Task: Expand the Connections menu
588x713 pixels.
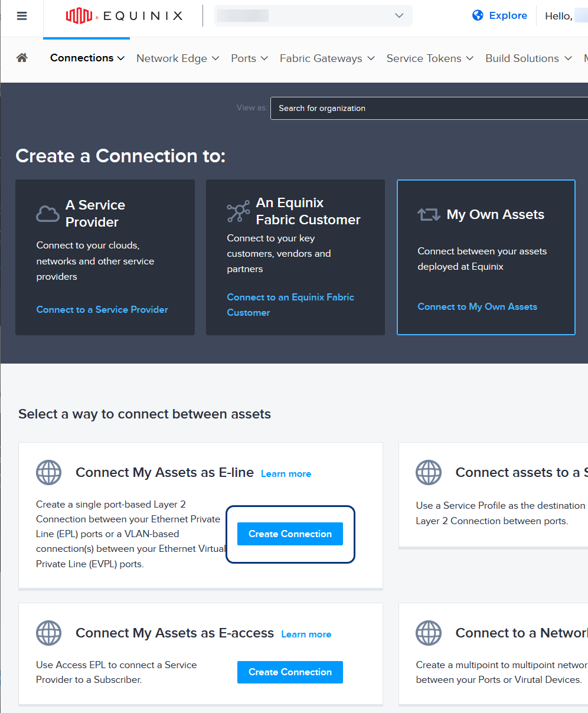Action: (87, 58)
